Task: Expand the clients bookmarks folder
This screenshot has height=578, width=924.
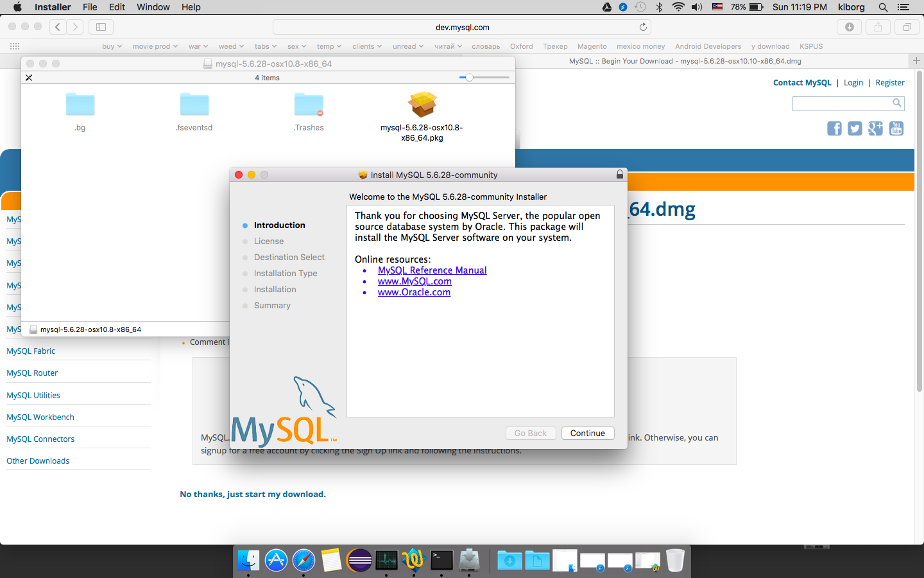Action: click(367, 46)
